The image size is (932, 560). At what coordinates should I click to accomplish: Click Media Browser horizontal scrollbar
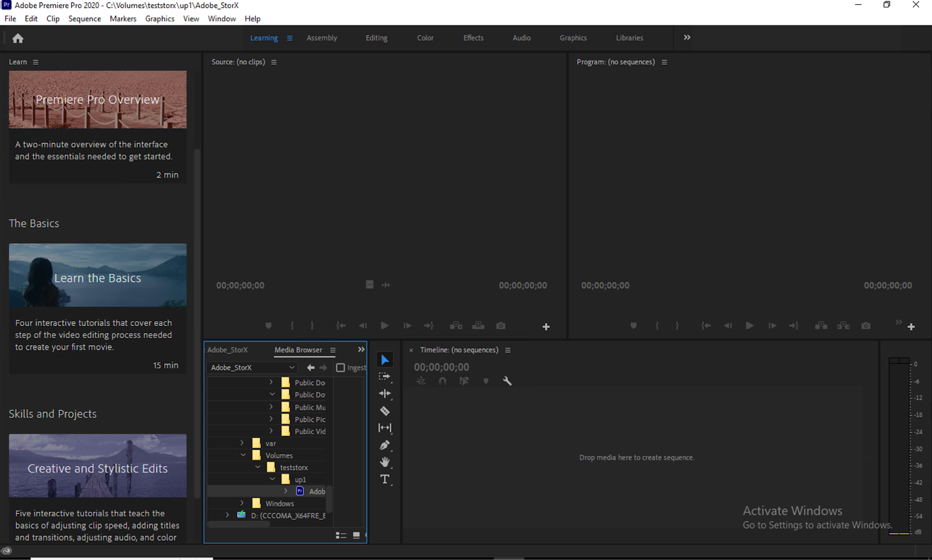coord(239,524)
